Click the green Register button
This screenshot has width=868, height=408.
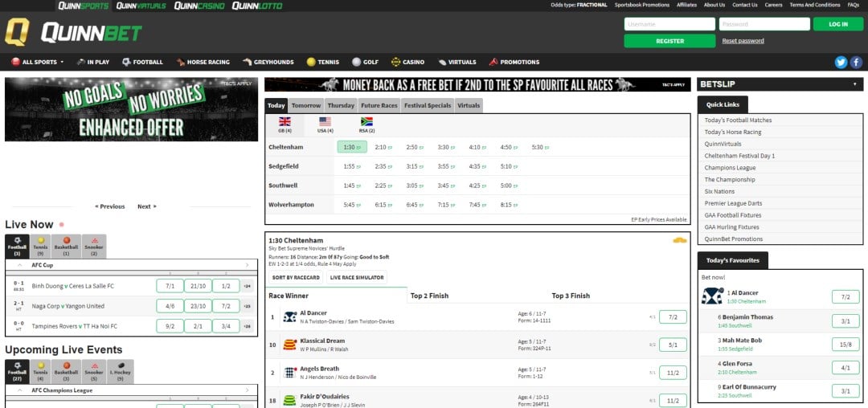pos(669,41)
